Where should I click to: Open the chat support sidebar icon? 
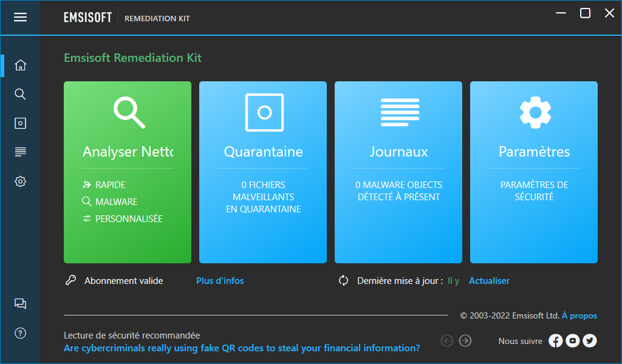tap(20, 303)
